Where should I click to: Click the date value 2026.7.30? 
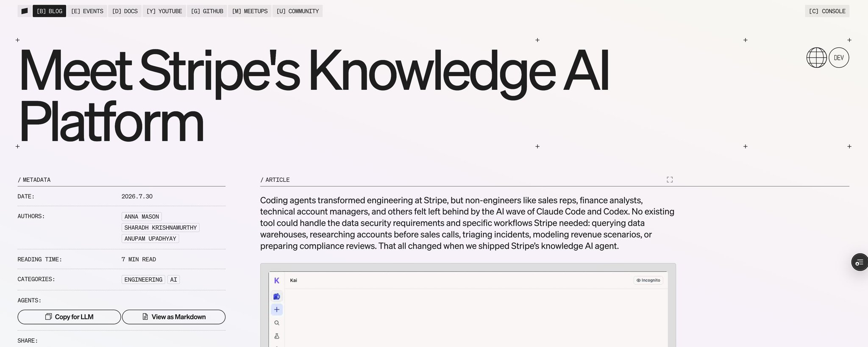point(137,197)
